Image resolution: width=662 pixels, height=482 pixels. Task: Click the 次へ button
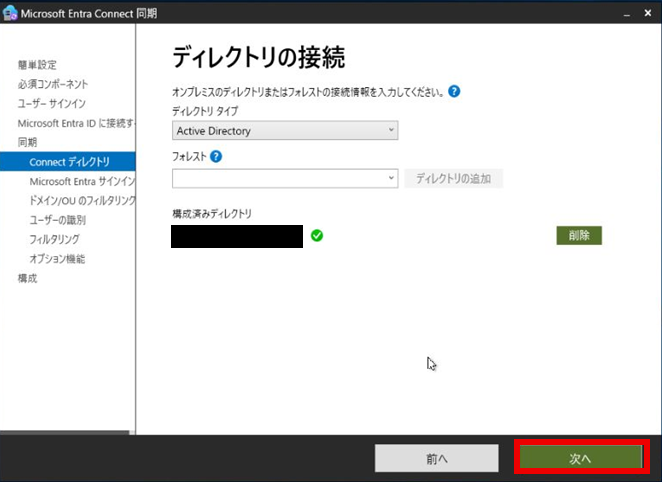580,458
